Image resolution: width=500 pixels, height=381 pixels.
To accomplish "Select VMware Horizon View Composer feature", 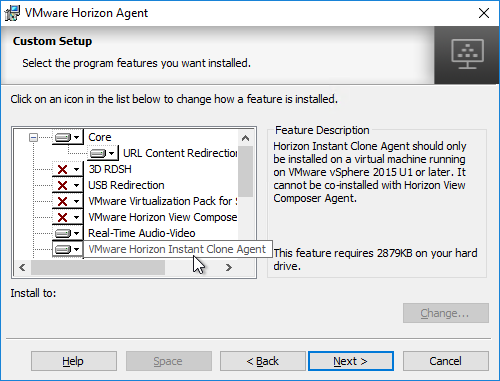I will point(163,217).
